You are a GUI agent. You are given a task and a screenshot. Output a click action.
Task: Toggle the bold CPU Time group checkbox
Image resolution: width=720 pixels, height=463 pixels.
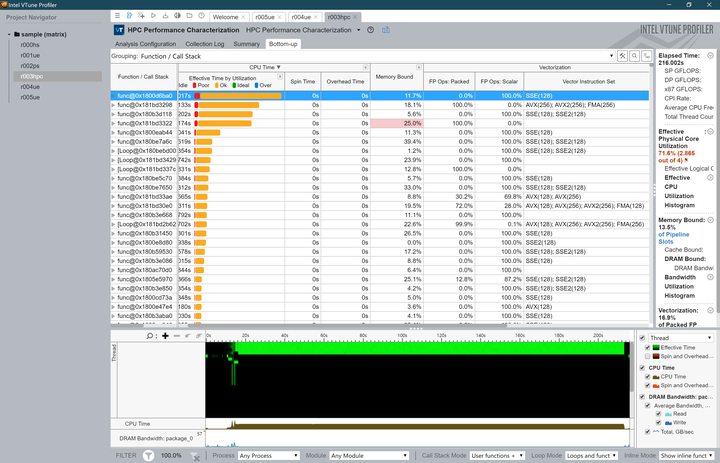pyautogui.click(x=642, y=368)
